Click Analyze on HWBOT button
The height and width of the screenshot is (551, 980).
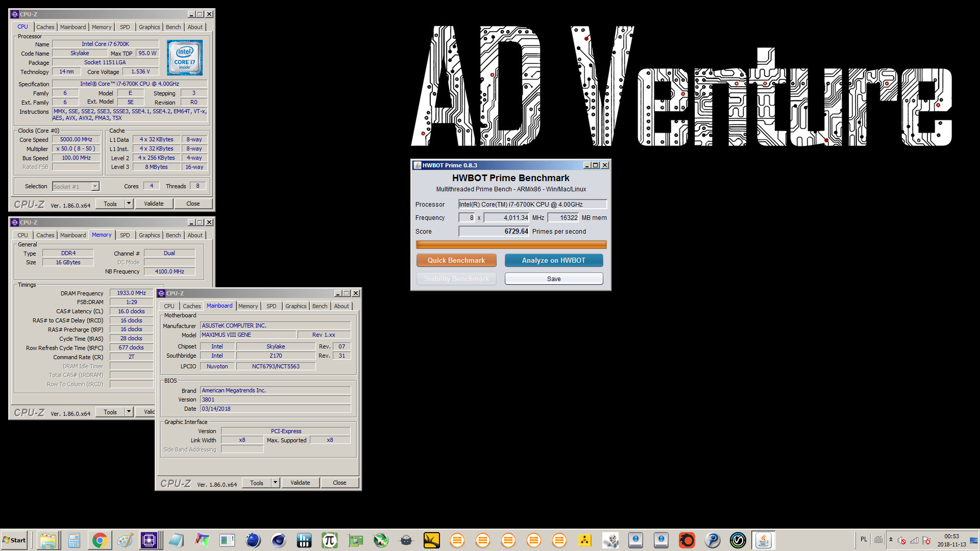[x=554, y=260]
